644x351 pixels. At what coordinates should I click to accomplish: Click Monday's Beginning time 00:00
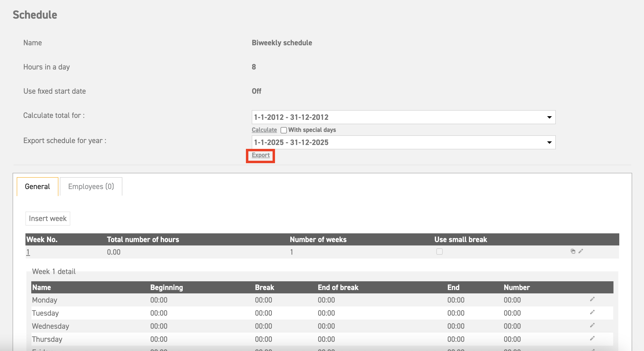coord(159,300)
